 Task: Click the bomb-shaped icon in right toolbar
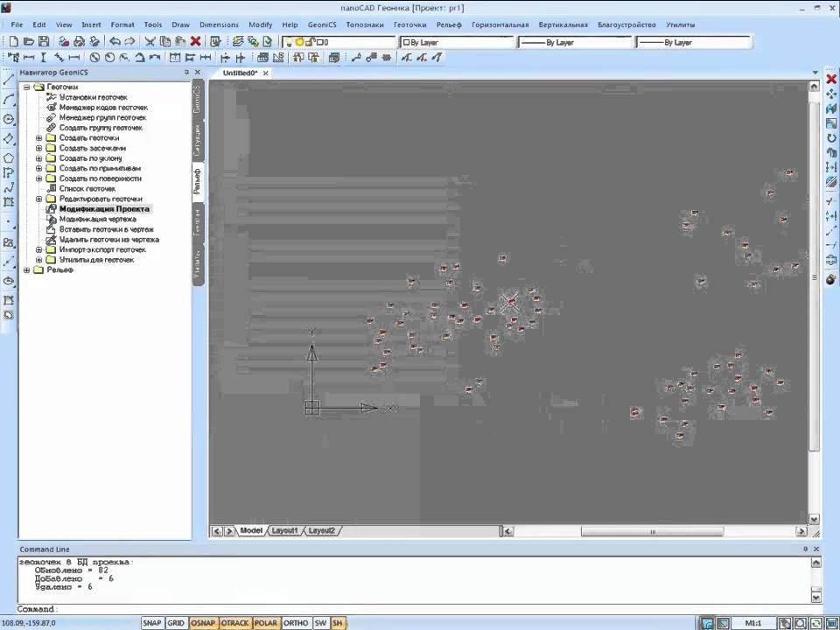click(x=831, y=280)
